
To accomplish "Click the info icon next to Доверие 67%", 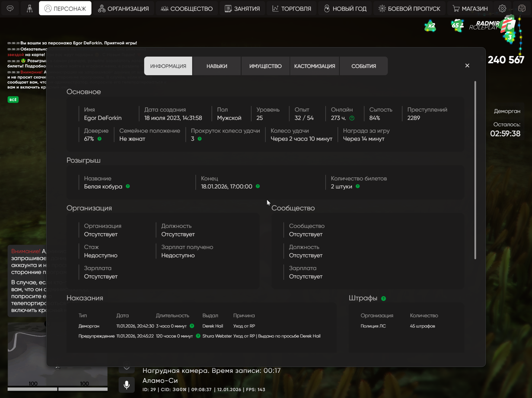I will 99,139.
